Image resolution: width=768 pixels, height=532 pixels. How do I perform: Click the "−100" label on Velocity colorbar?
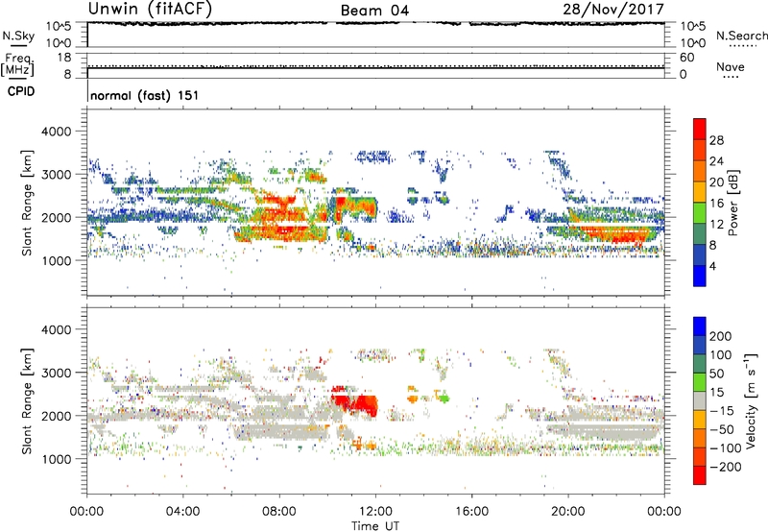tap(725, 447)
